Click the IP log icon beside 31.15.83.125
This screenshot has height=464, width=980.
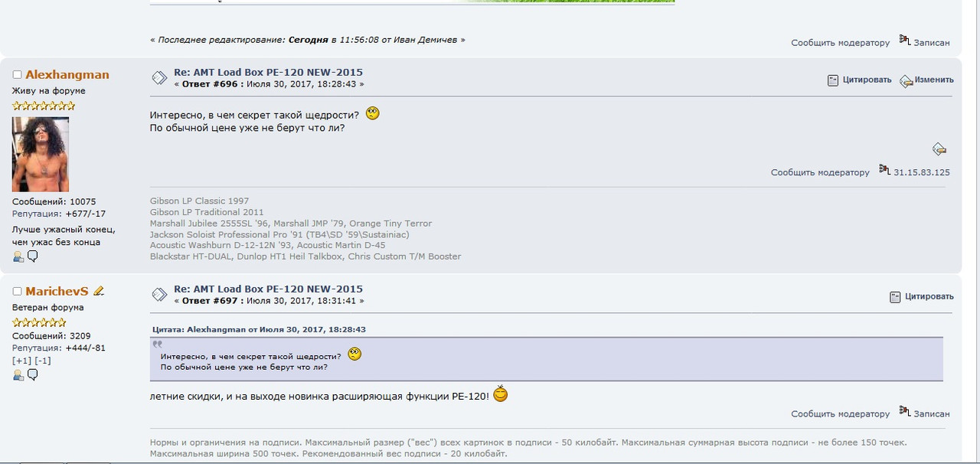pyautogui.click(x=884, y=169)
